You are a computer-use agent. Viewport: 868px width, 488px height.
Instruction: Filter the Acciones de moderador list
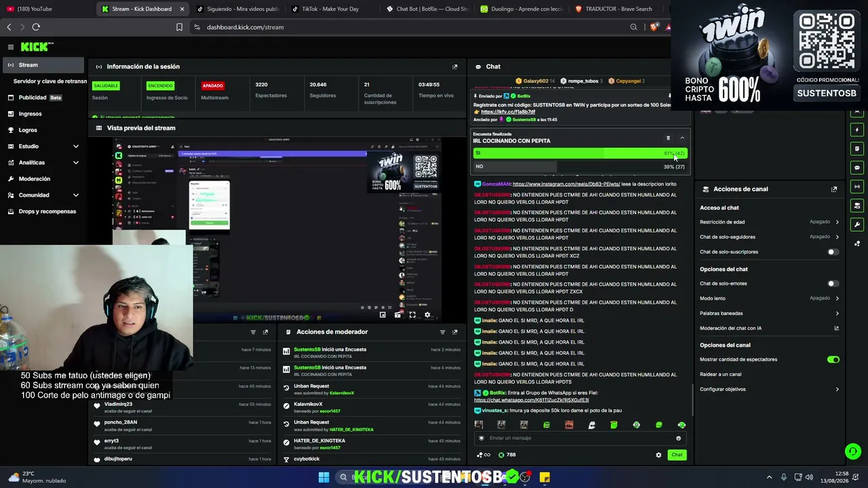[x=442, y=332]
